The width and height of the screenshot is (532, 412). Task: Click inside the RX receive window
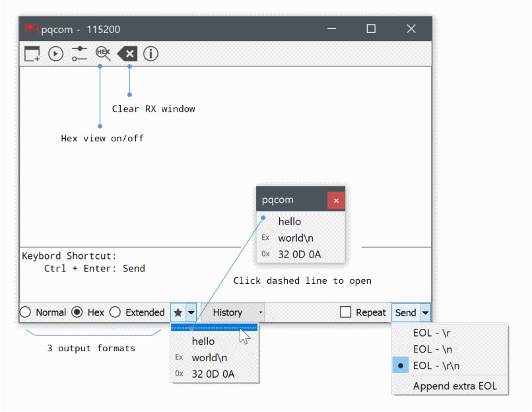[x=226, y=156]
